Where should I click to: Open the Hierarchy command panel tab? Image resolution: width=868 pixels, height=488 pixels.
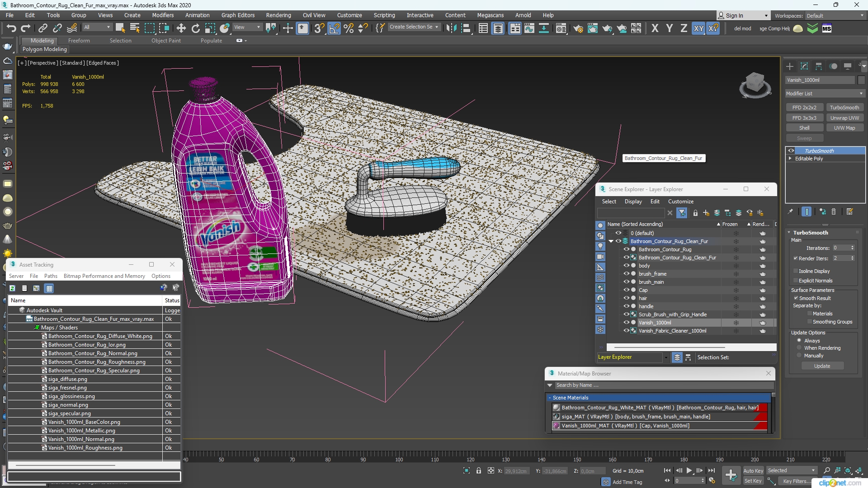pyautogui.click(x=819, y=66)
